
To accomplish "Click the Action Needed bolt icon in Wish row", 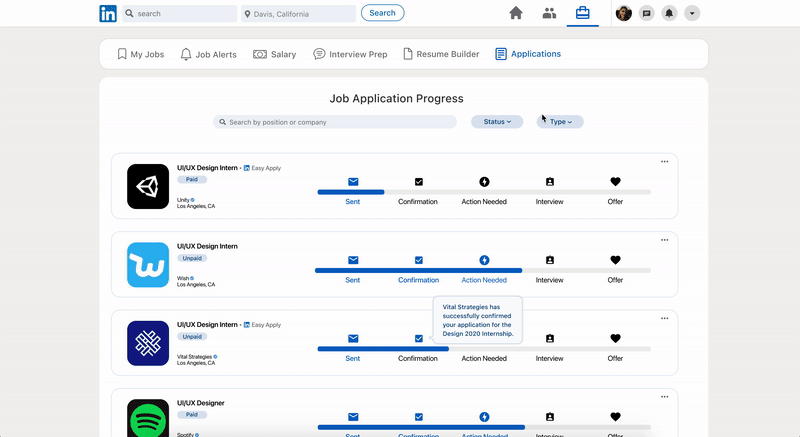I will (484, 260).
